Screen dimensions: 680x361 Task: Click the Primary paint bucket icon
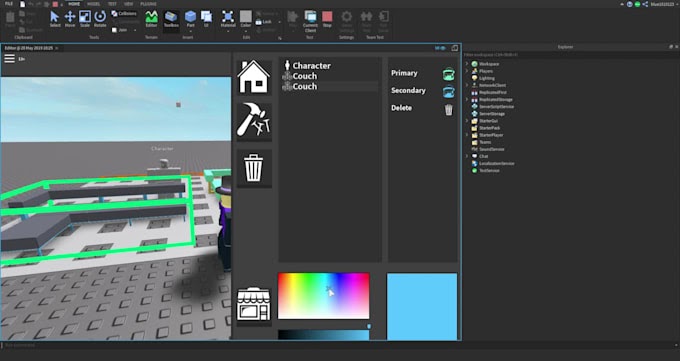449,74
